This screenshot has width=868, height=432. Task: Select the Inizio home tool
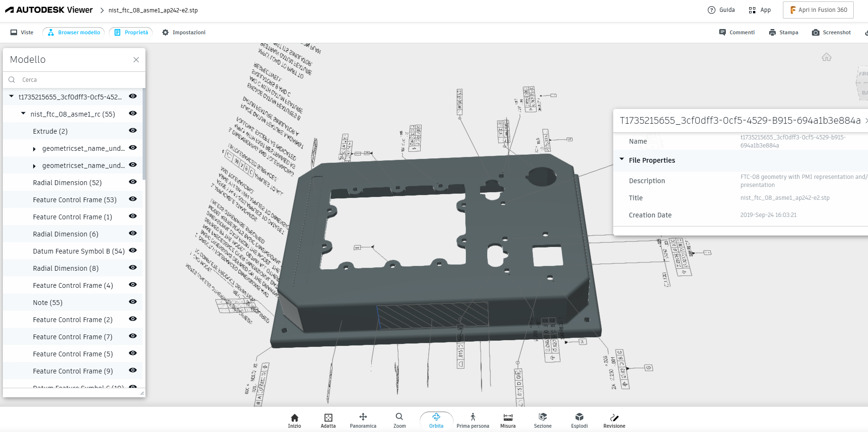294,421
